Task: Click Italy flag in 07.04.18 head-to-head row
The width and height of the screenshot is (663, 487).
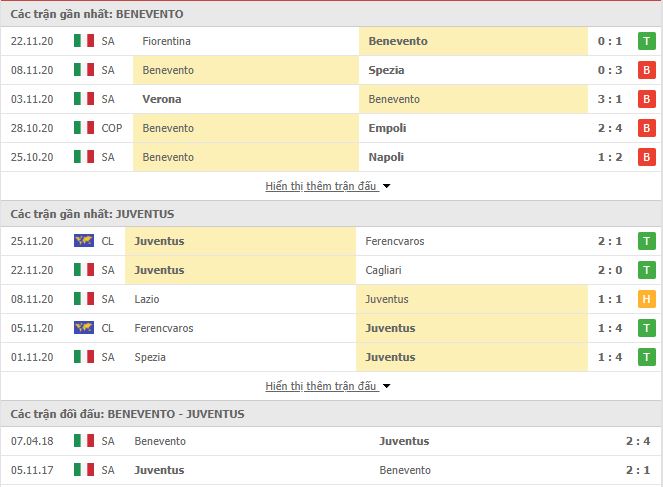Action: (84, 441)
